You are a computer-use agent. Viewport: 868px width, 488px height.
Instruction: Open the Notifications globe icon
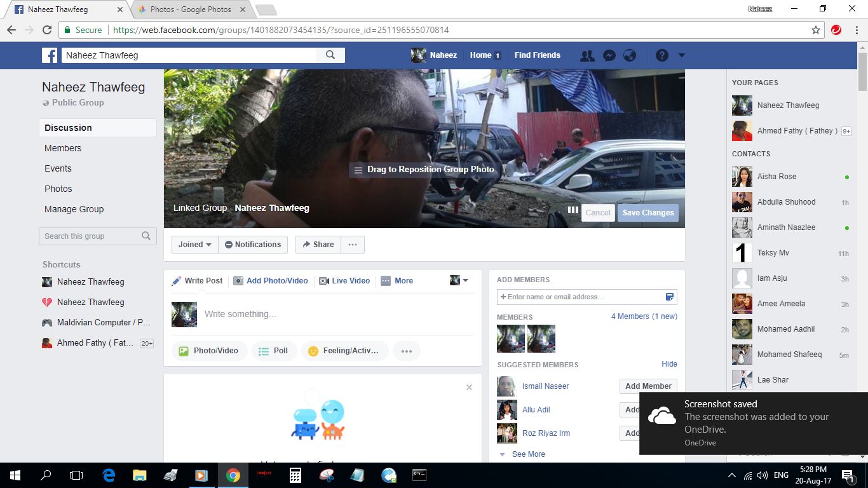click(x=630, y=55)
